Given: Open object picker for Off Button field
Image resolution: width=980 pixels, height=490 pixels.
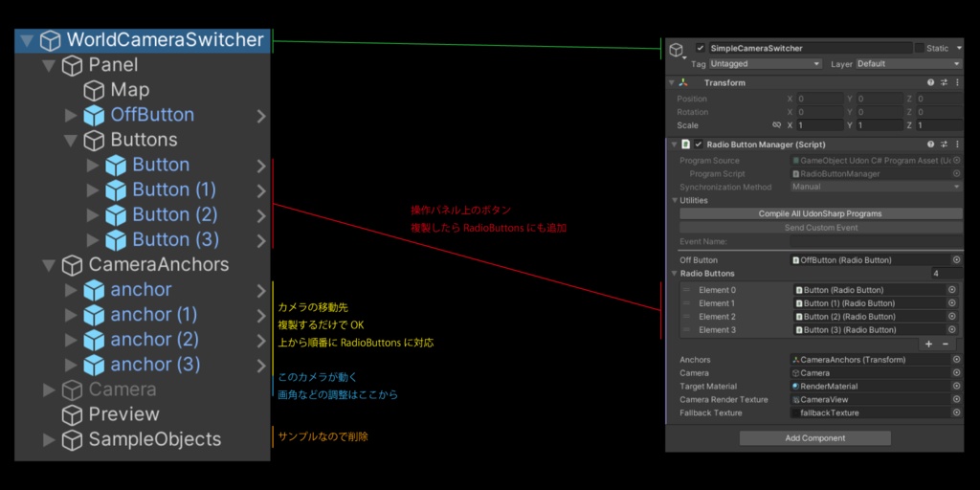Looking at the screenshot, I should pos(956,260).
